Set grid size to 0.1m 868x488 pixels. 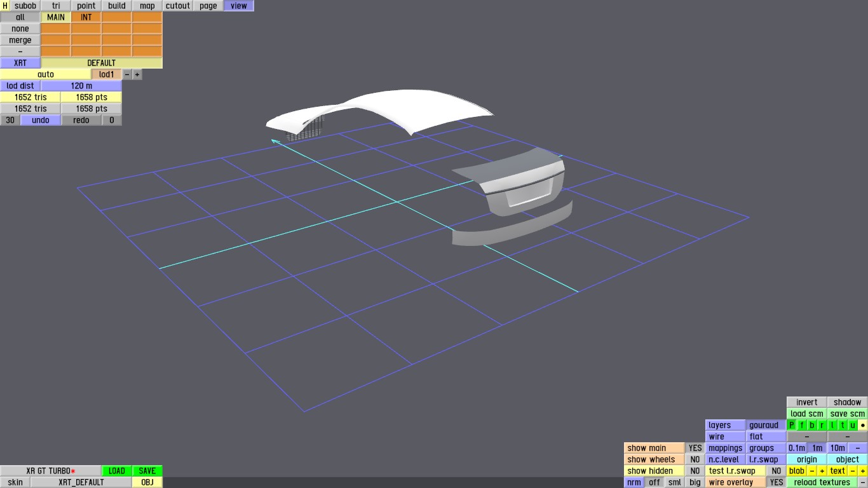[x=797, y=448]
